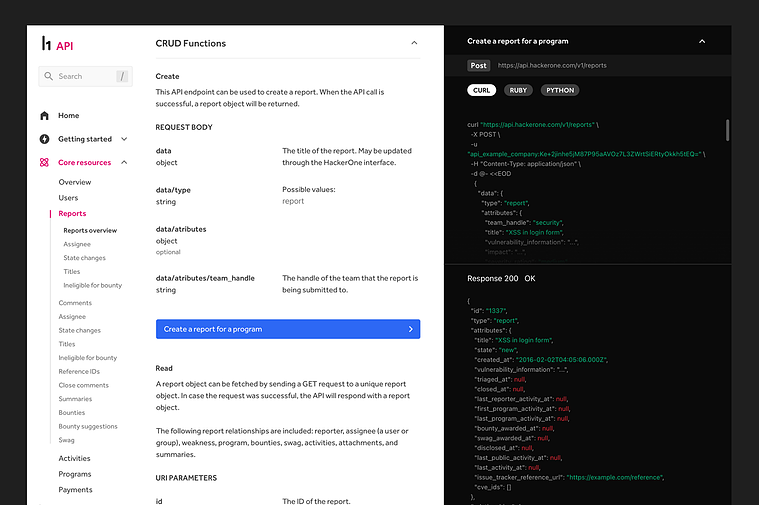
Task: Open Core resources in sidebar
Action: coord(85,162)
